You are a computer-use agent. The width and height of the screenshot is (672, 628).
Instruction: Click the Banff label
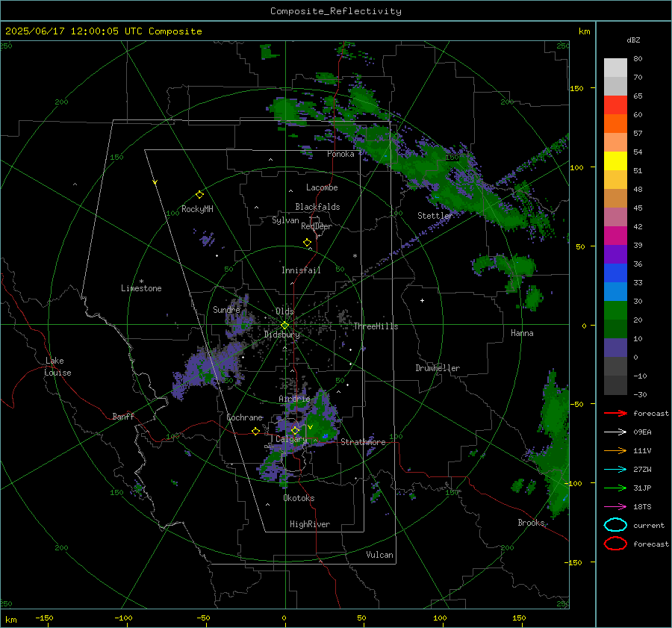click(123, 416)
